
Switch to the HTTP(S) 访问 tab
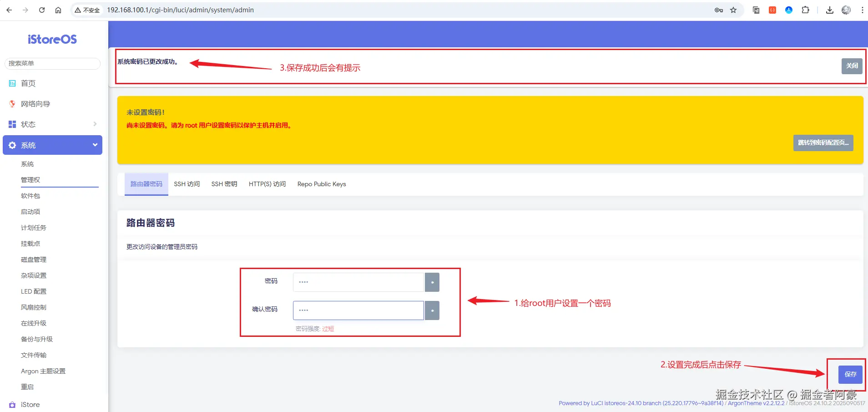tap(267, 184)
